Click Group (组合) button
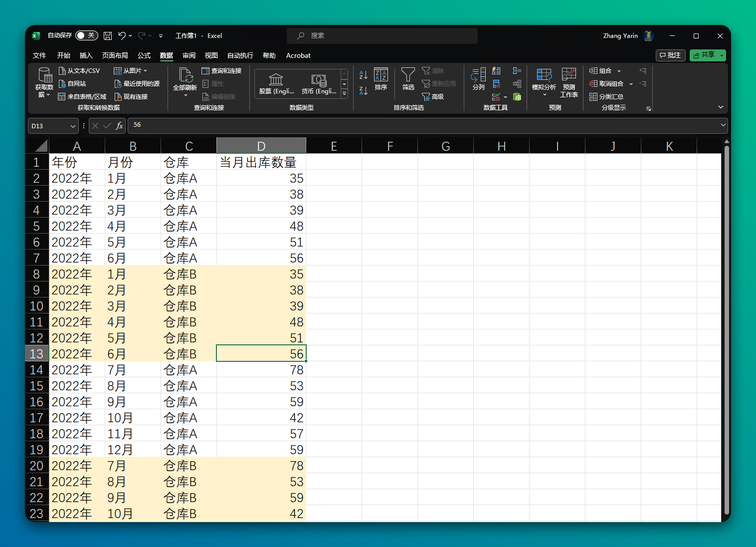This screenshot has height=547, width=756. (x=600, y=71)
